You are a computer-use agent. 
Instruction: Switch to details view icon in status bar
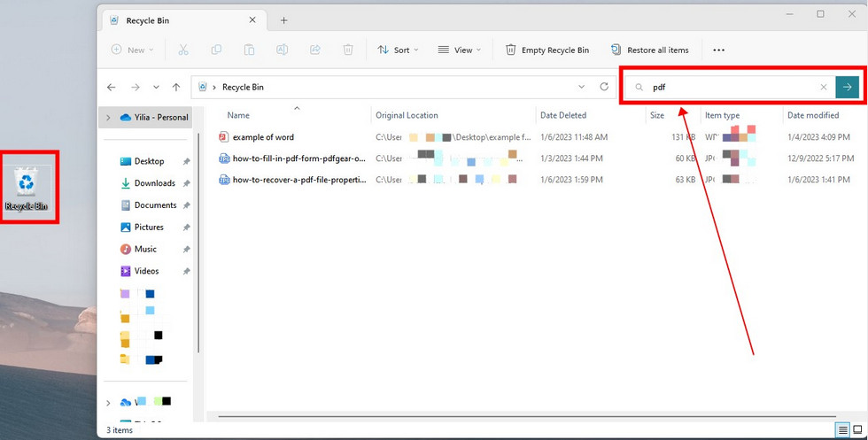[841, 430]
